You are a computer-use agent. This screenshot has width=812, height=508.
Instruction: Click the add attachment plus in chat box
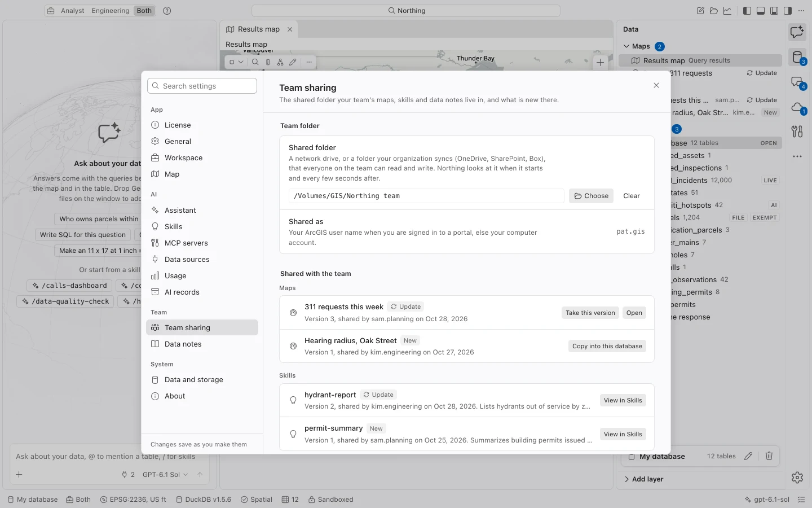tap(19, 475)
